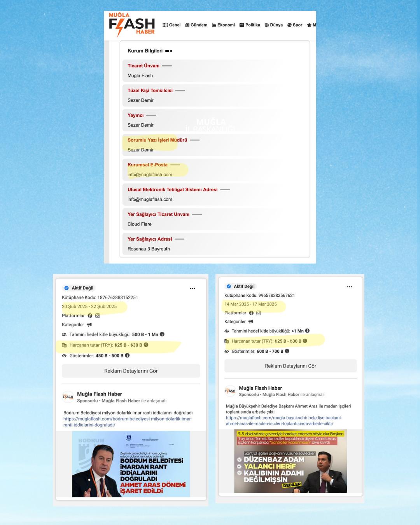Viewport: 420px width, 525px height.
Task: Click info icon next to >1 Mn audience
Action: [307, 331]
